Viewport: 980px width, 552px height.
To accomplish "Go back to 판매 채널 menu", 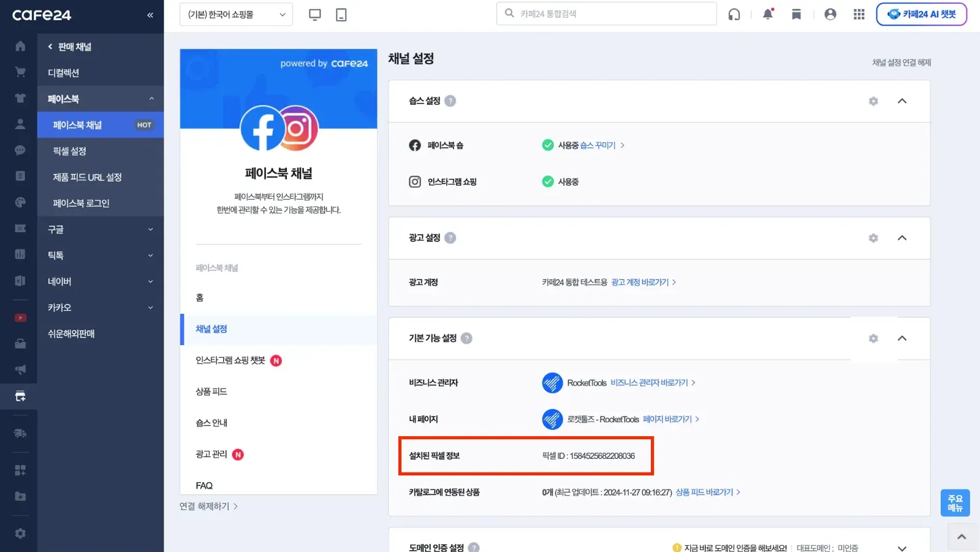I will click(x=70, y=47).
